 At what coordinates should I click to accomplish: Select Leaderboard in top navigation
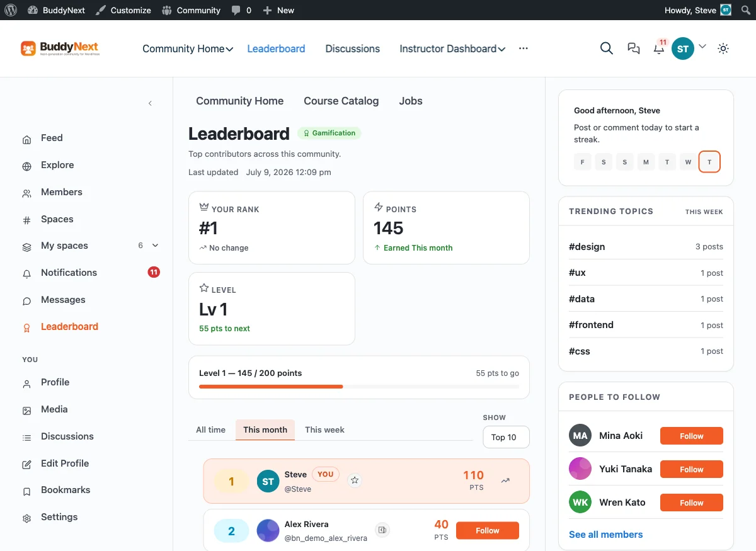pos(276,48)
